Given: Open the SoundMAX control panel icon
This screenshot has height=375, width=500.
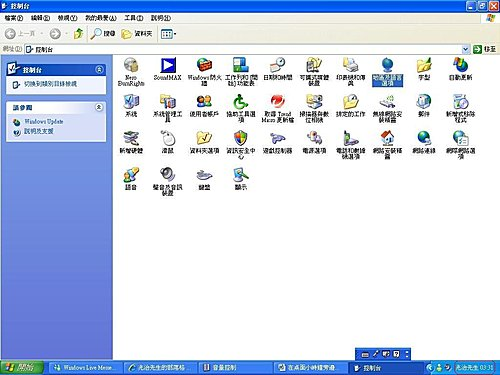Looking at the screenshot, I should click(x=168, y=69).
